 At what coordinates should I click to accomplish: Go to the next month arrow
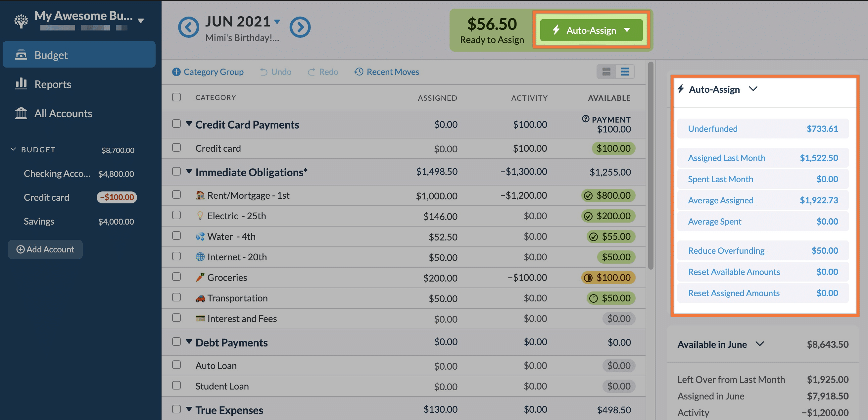click(300, 27)
